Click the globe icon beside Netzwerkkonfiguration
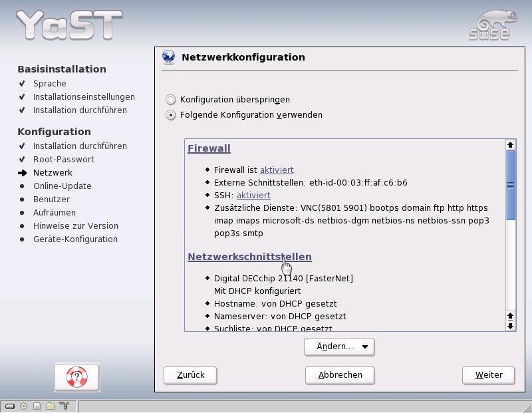The image size is (532, 413). point(169,57)
